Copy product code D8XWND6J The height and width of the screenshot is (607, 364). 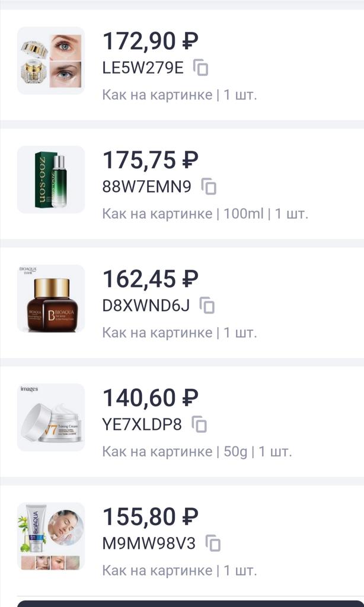(207, 306)
